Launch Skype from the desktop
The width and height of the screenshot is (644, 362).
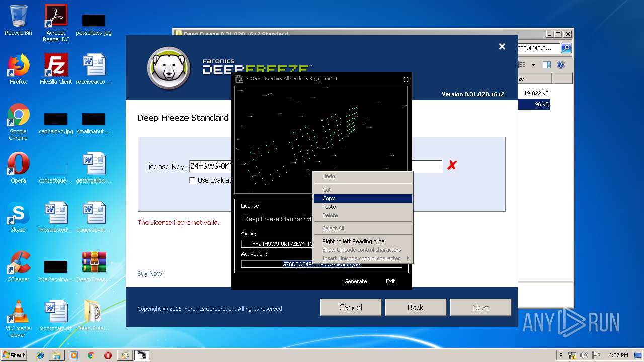[18, 217]
